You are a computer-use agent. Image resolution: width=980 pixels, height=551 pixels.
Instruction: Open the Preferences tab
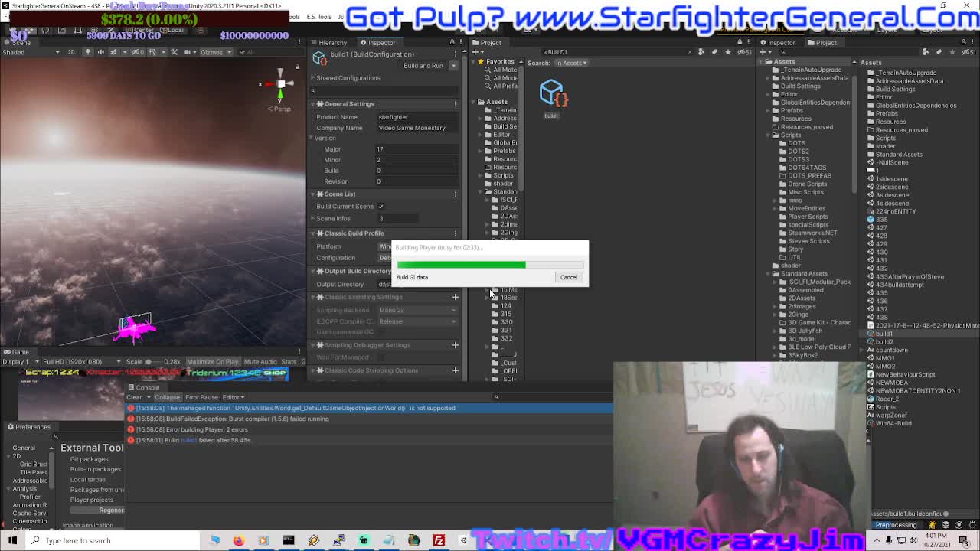tap(29, 427)
